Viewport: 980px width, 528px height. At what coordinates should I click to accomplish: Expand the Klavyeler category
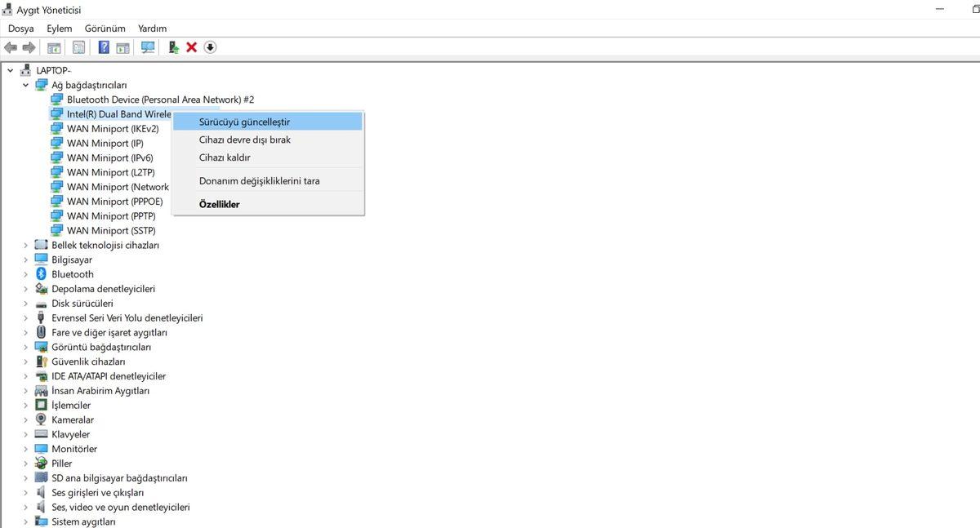coord(25,434)
